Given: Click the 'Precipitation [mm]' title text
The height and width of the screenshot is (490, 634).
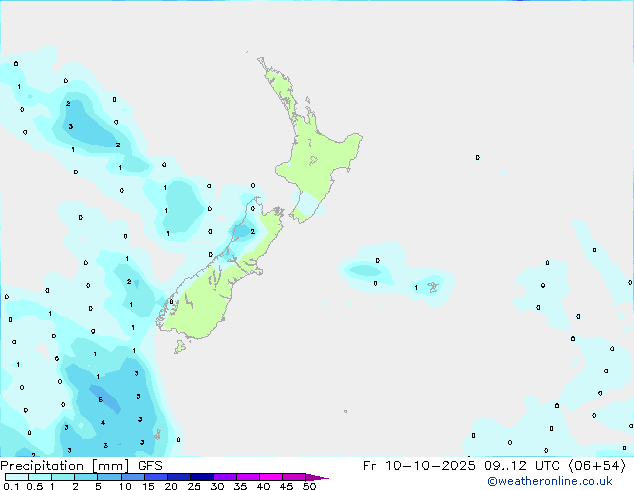Looking at the screenshot, I should (65, 466).
